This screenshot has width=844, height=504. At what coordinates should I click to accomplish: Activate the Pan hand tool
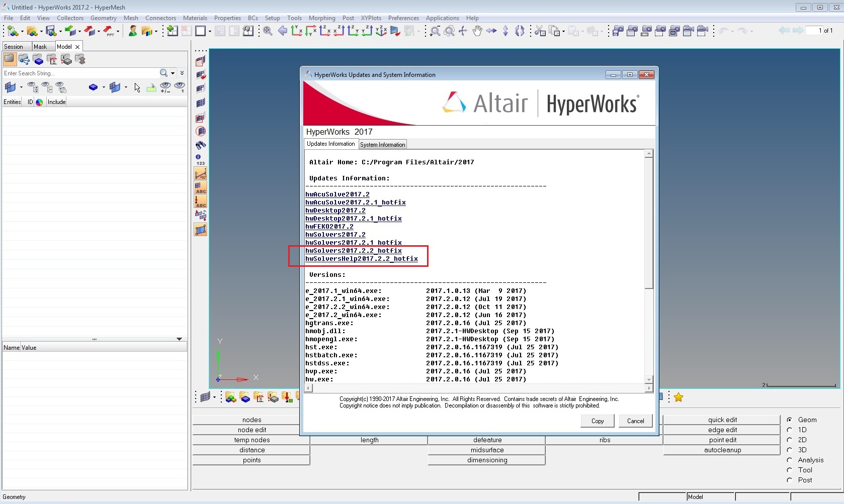coord(477,31)
